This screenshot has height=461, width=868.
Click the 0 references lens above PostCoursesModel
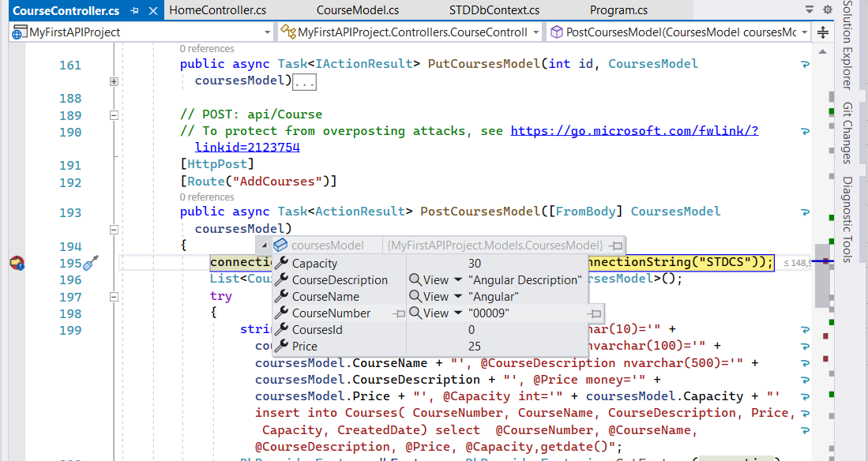pyautogui.click(x=206, y=197)
